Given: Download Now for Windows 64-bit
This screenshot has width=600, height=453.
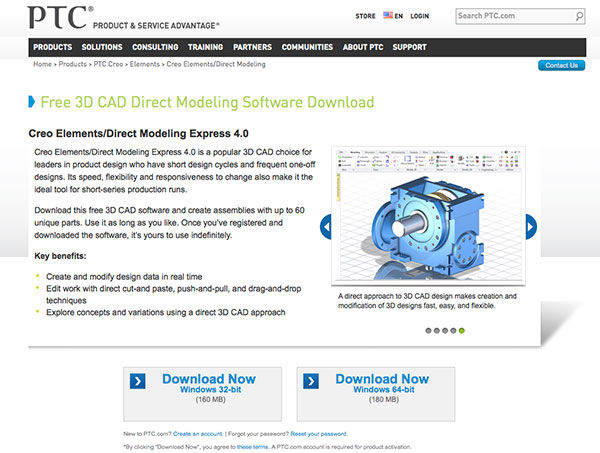Looking at the screenshot, I should click(x=376, y=394).
